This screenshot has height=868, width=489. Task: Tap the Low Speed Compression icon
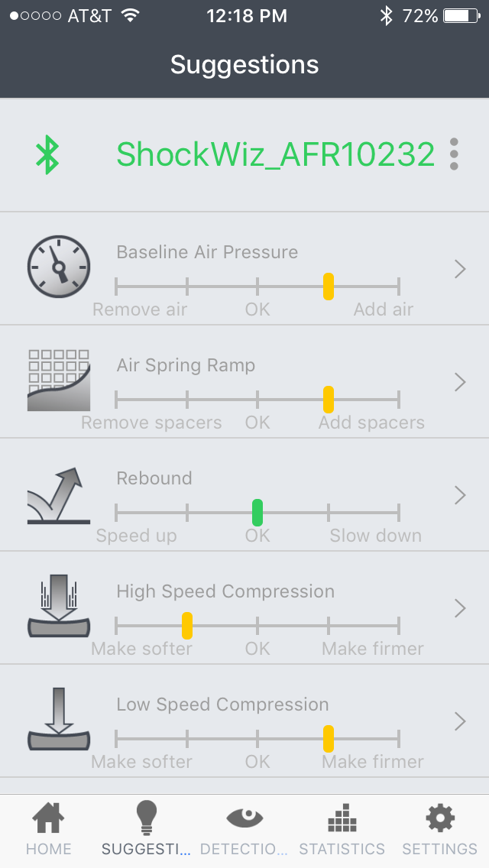59,720
